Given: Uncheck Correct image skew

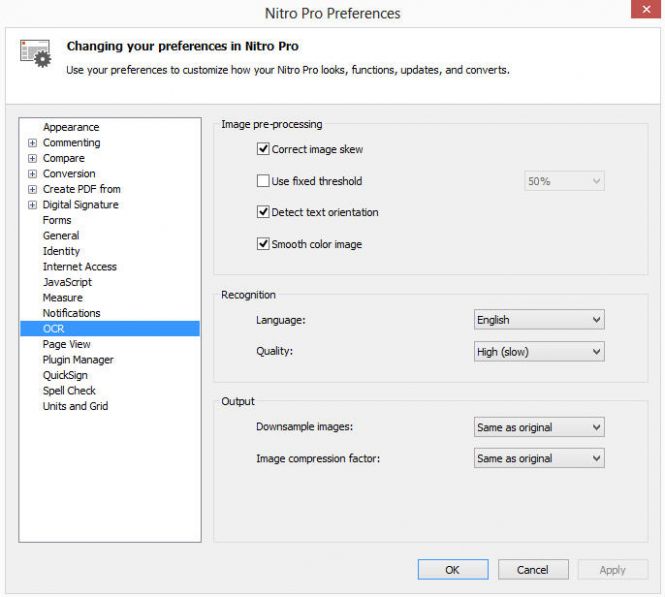Looking at the screenshot, I should point(263,149).
